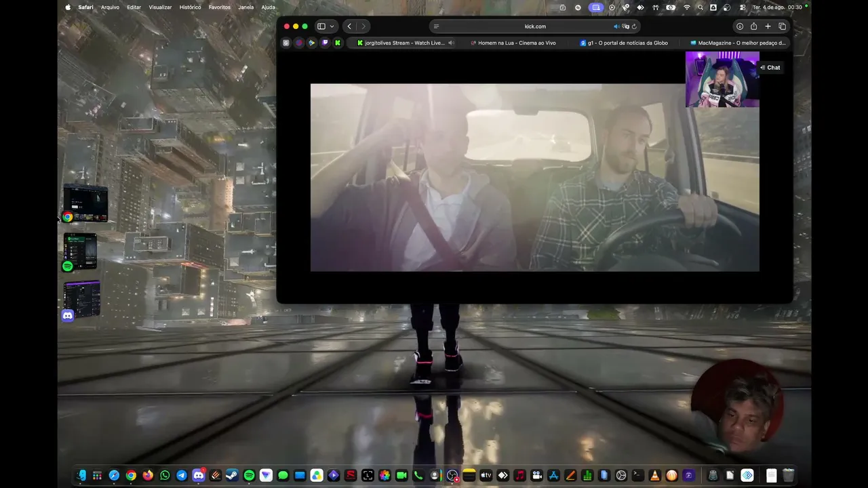Open Safari from the Dock
Viewport: 868px width, 488px height.
[x=115, y=476]
